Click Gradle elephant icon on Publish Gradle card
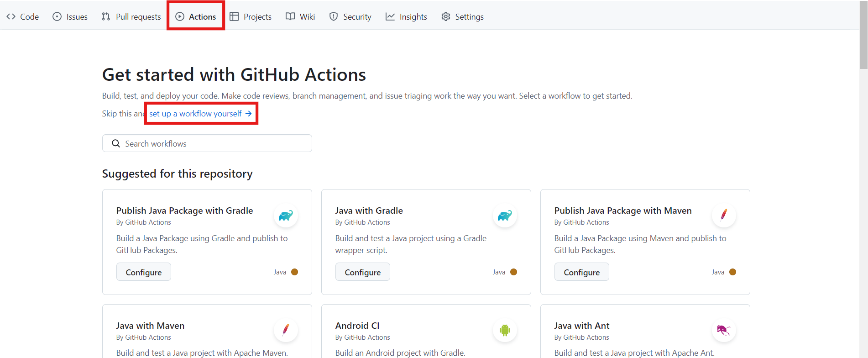The height and width of the screenshot is (358, 868). click(x=286, y=215)
